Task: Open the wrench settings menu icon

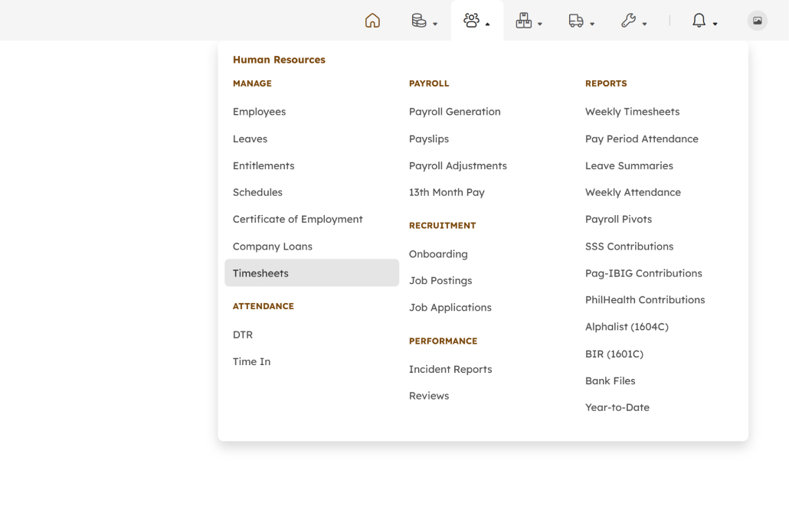Action: [628, 21]
